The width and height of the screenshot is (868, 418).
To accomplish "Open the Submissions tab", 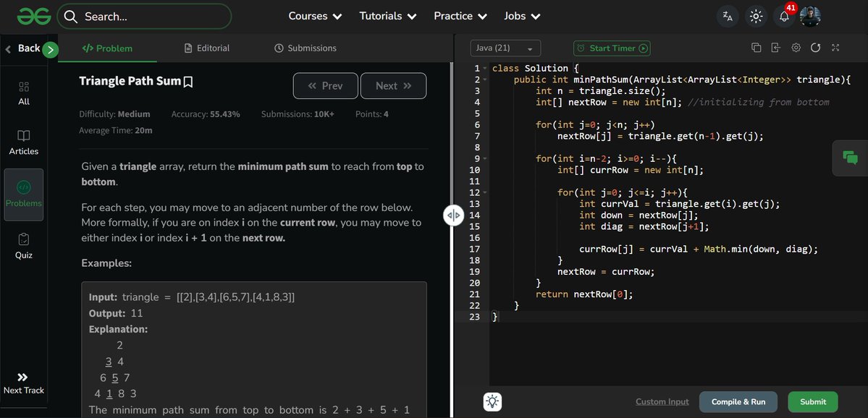I will [x=305, y=48].
